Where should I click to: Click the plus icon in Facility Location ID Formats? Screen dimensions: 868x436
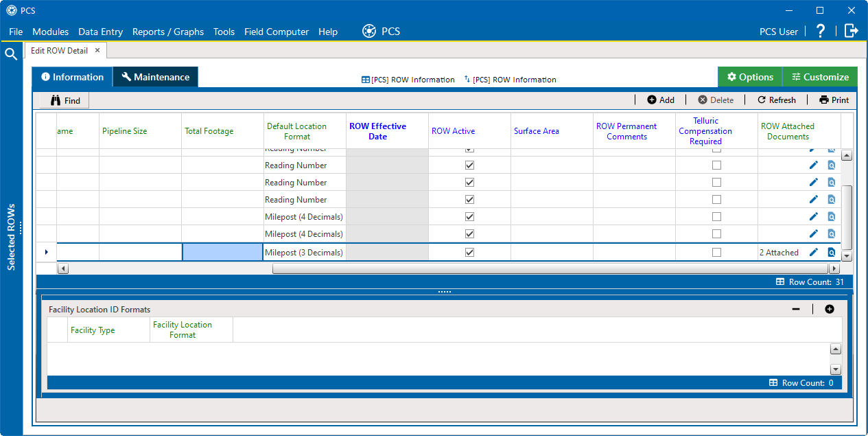pyautogui.click(x=830, y=309)
